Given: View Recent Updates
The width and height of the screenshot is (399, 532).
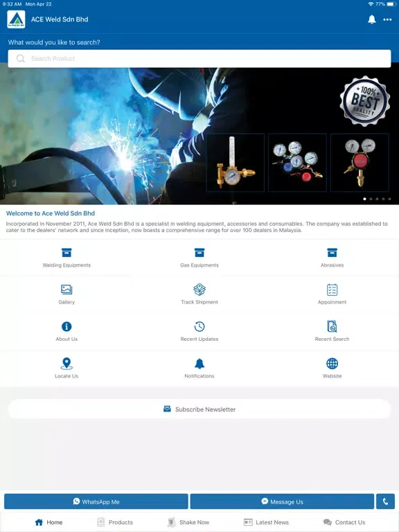Looking at the screenshot, I should tap(199, 332).
